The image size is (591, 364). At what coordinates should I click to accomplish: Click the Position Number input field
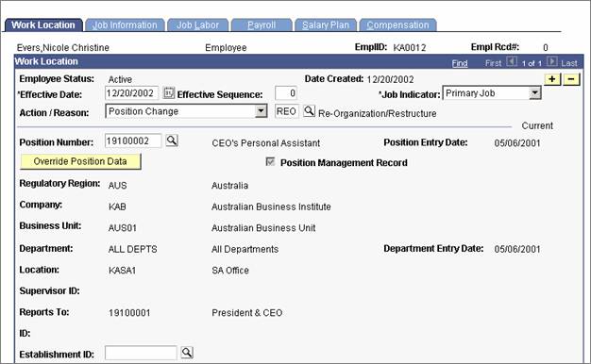click(133, 141)
